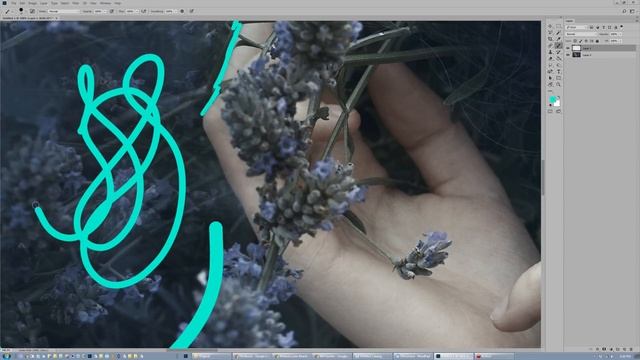Select the Clone Stamp tool
640x360 pixels.
[x=550, y=52]
